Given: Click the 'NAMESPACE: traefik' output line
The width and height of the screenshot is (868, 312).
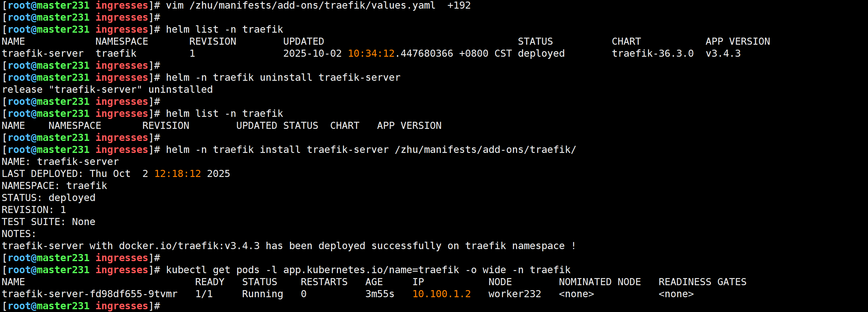Looking at the screenshot, I should point(54,186).
